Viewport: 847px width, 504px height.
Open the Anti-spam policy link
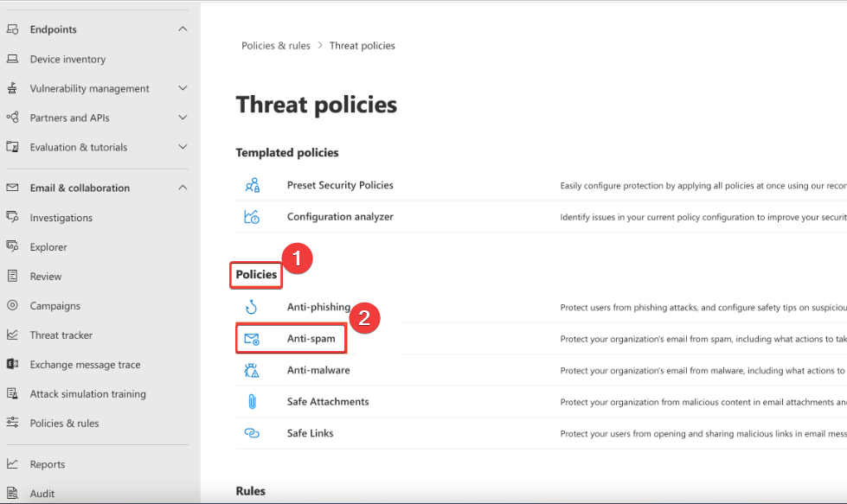click(311, 339)
